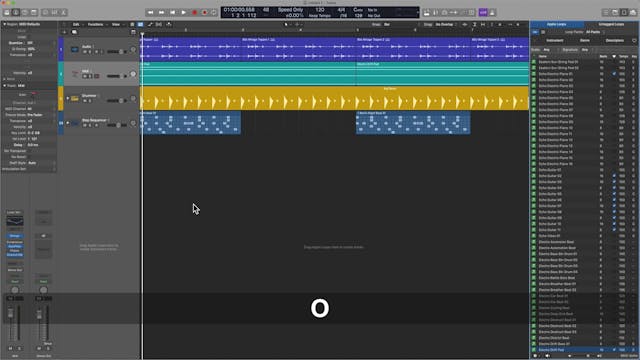The height and width of the screenshot is (360, 640).
Task: Click the Metronome button
Action: pos(492,13)
